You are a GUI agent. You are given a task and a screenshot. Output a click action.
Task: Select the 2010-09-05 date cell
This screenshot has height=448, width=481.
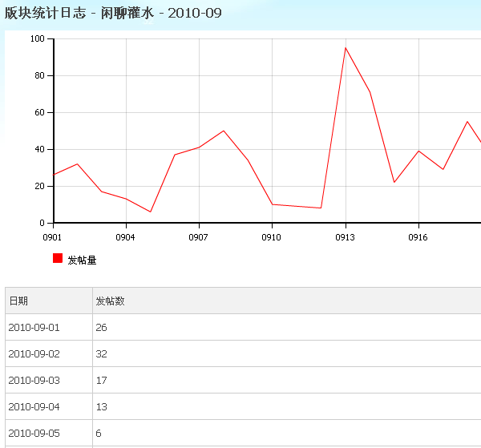(34, 433)
